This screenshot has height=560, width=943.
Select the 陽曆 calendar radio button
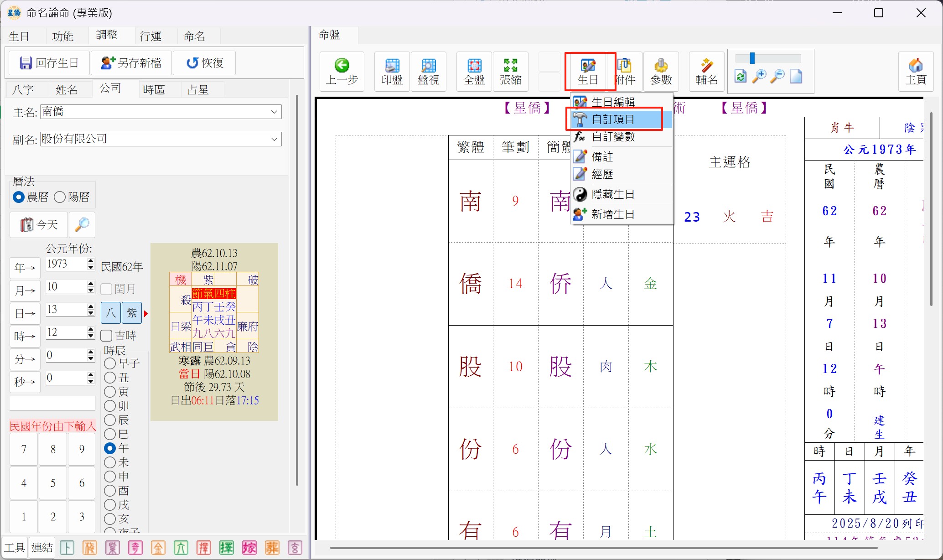[60, 197]
